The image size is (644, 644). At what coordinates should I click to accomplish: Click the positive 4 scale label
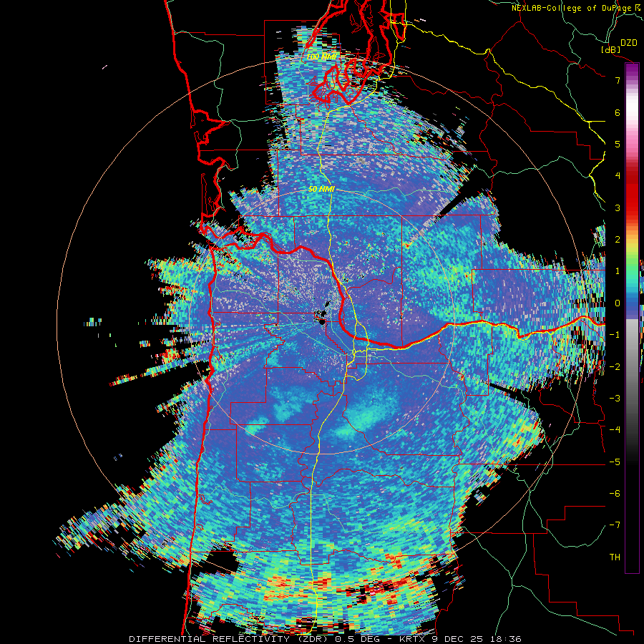[x=618, y=176]
